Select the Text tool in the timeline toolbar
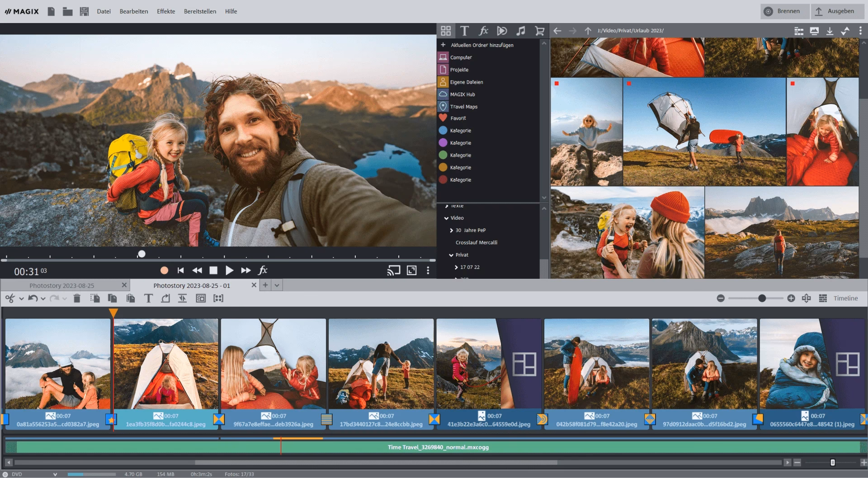The width and height of the screenshot is (868, 478). click(148, 298)
